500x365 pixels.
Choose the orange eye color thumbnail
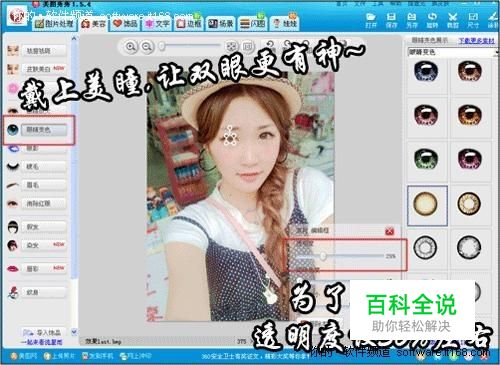[469, 115]
